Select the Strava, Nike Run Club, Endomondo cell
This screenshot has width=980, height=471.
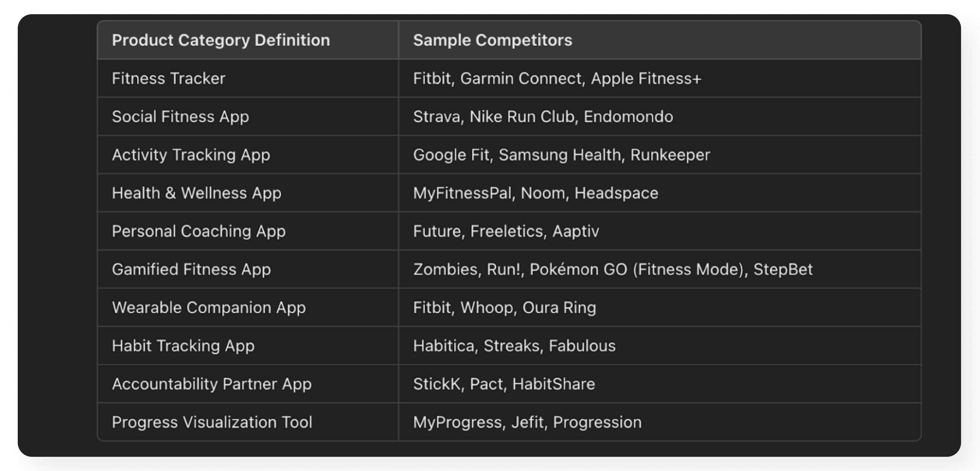660,116
